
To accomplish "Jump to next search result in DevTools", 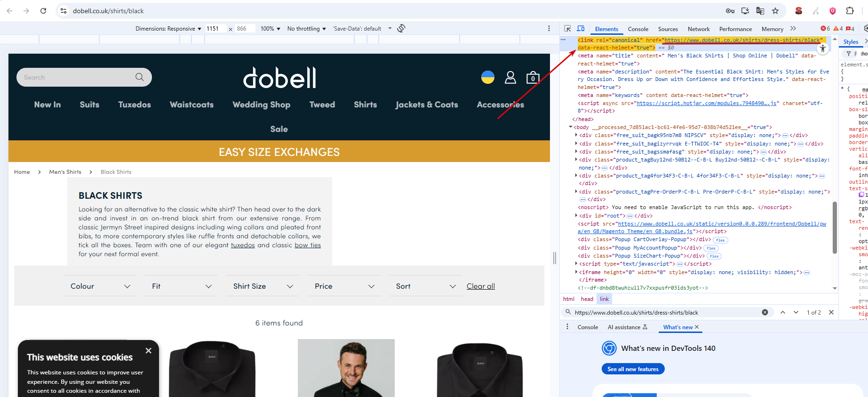I will [796, 312].
